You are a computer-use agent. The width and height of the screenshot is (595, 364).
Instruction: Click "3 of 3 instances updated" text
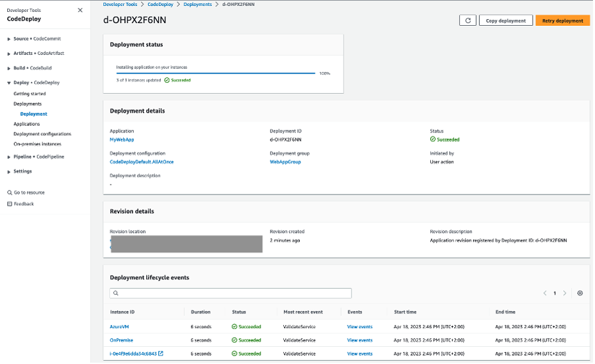(x=139, y=81)
